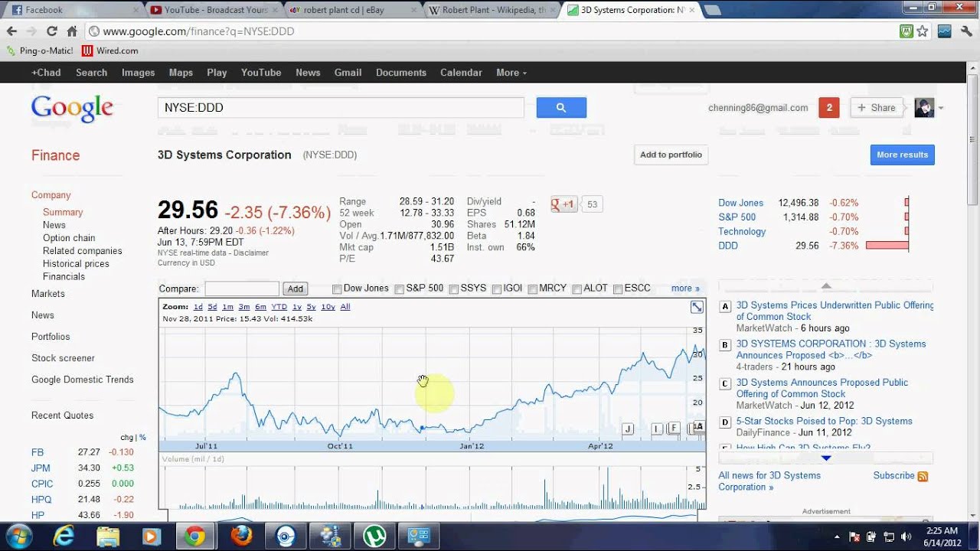
Task: Open Historical prices in sidebar
Action: click(x=76, y=263)
